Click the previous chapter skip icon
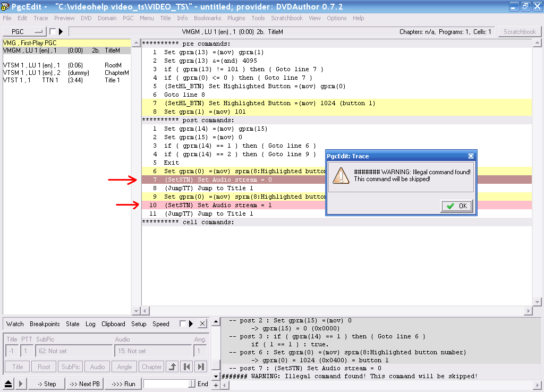 (x=187, y=367)
